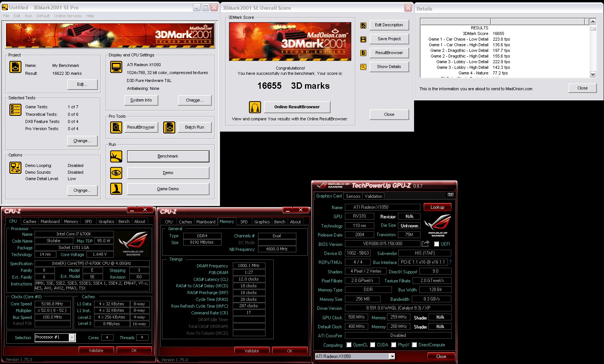Click OK in the right CPU-Z Memory window
The image size is (604, 364).
coord(290,351)
